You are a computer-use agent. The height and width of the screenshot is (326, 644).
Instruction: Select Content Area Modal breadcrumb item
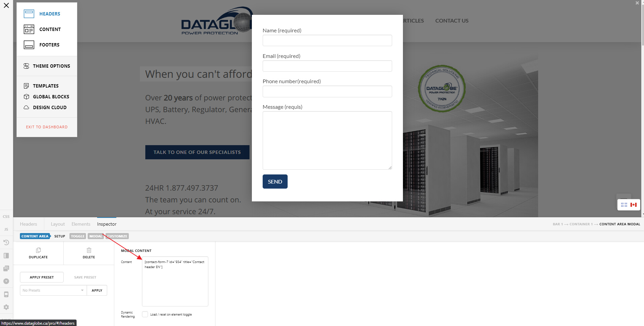[620, 224]
